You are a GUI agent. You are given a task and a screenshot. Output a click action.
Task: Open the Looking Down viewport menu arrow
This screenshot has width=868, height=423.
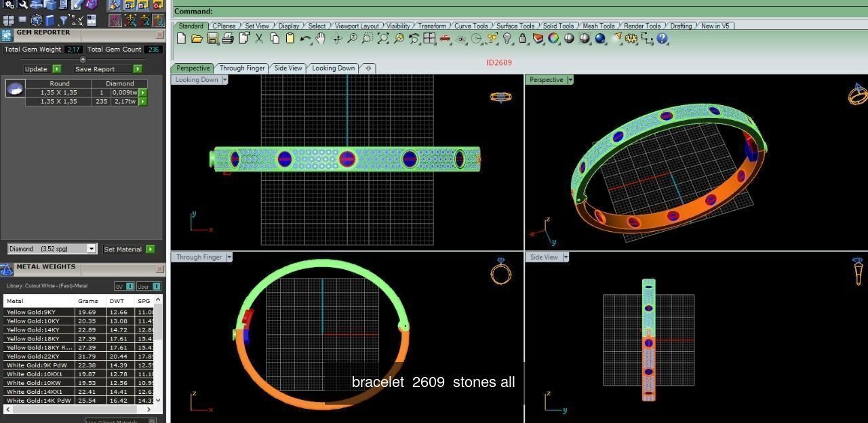(224, 79)
